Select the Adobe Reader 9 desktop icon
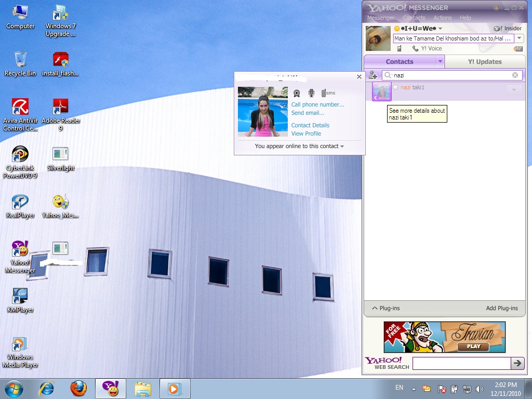Screen dimensions: 532x399 click(x=60, y=115)
